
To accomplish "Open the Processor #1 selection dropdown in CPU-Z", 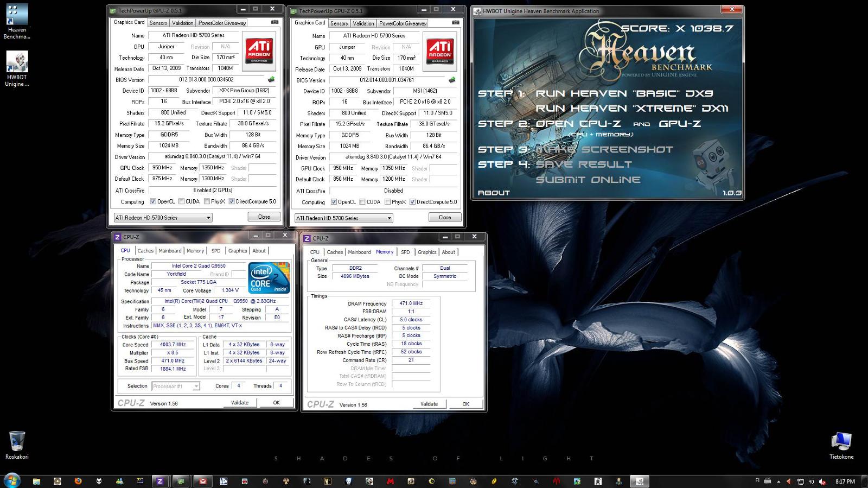I will click(x=176, y=386).
